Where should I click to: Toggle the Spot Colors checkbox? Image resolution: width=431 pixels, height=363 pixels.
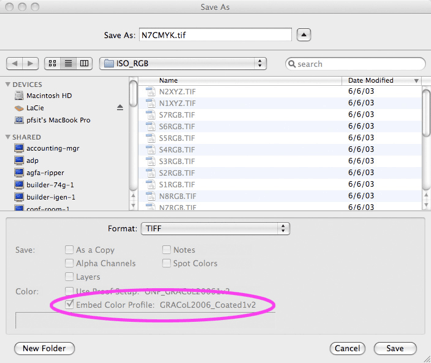coord(166,263)
